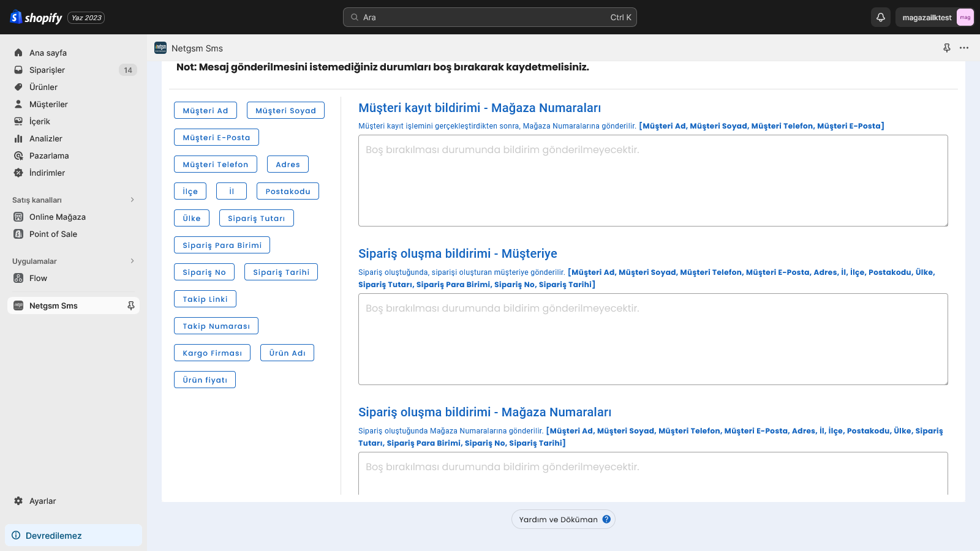Click the Siparişler inbox icon
The width and height of the screenshot is (980, 551).
[18, 70]
